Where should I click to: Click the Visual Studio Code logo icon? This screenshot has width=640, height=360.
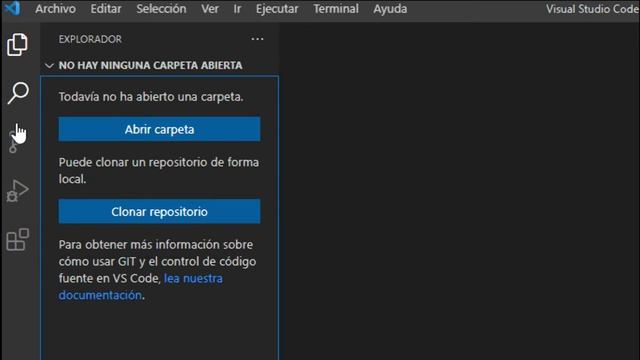[x=12, y=8]
